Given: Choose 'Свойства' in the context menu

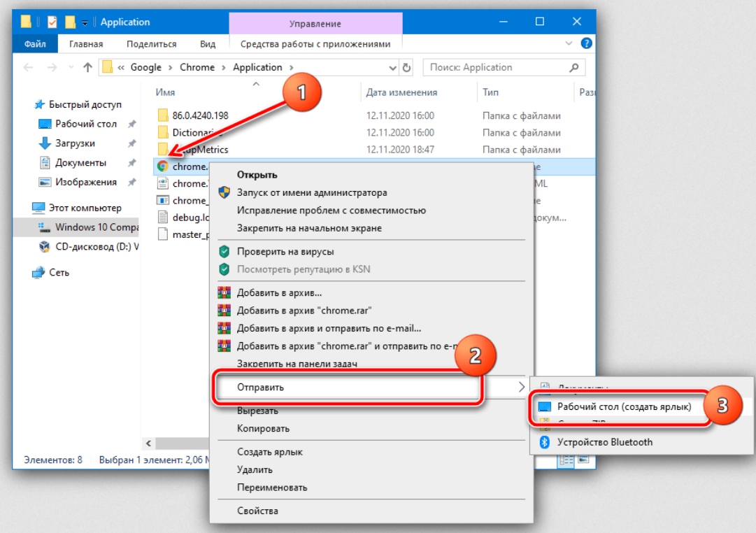Looking at the screenshot, I should click(x=257, y=511).
